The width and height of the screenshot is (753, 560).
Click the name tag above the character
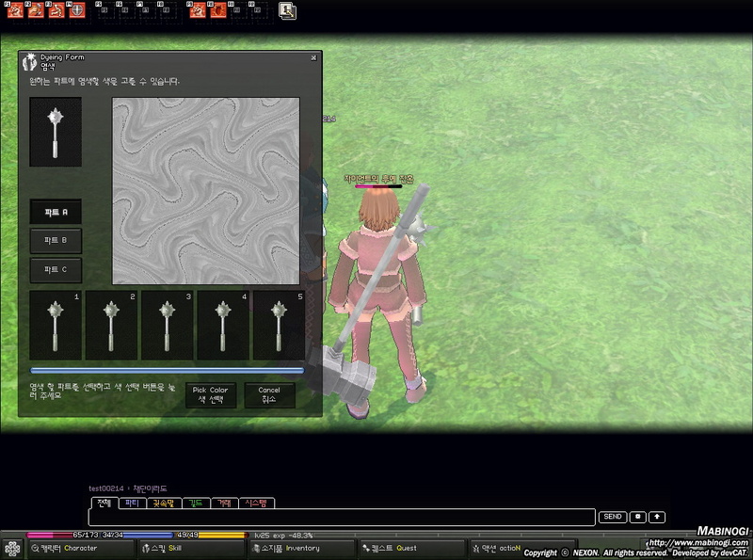point(379,179)
